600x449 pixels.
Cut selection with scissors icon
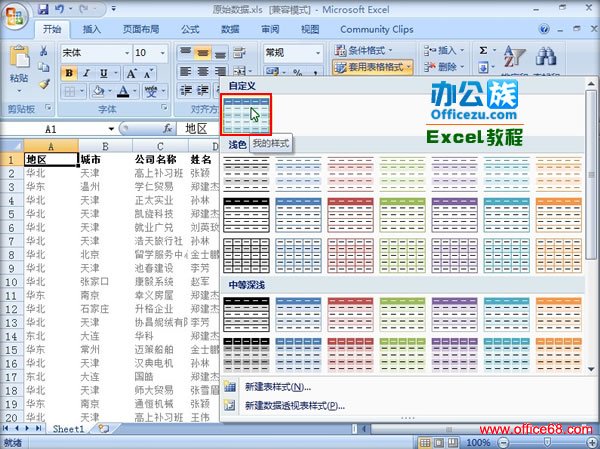[x=44, y=51]
